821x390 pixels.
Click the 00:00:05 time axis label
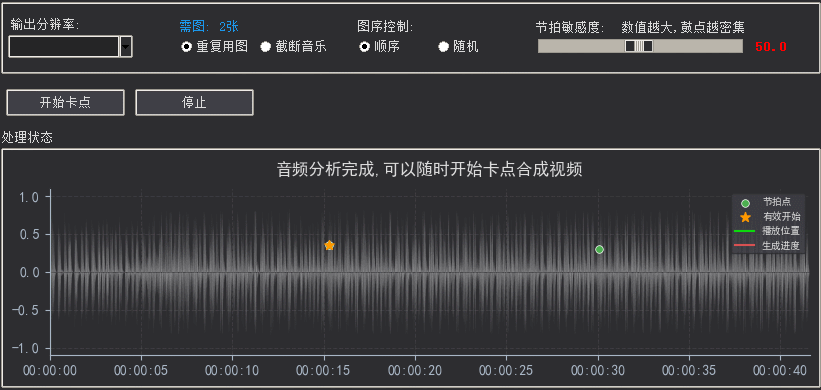tap(141, 371)
